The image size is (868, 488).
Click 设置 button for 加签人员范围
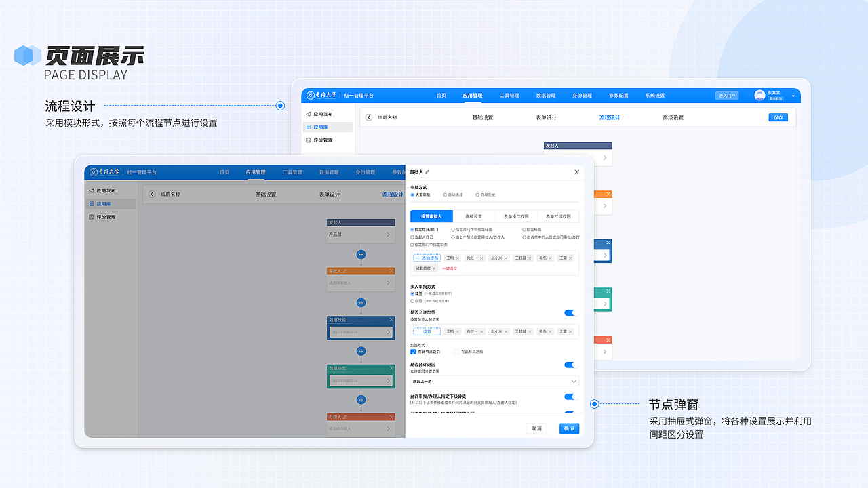[x=427, y=331]
